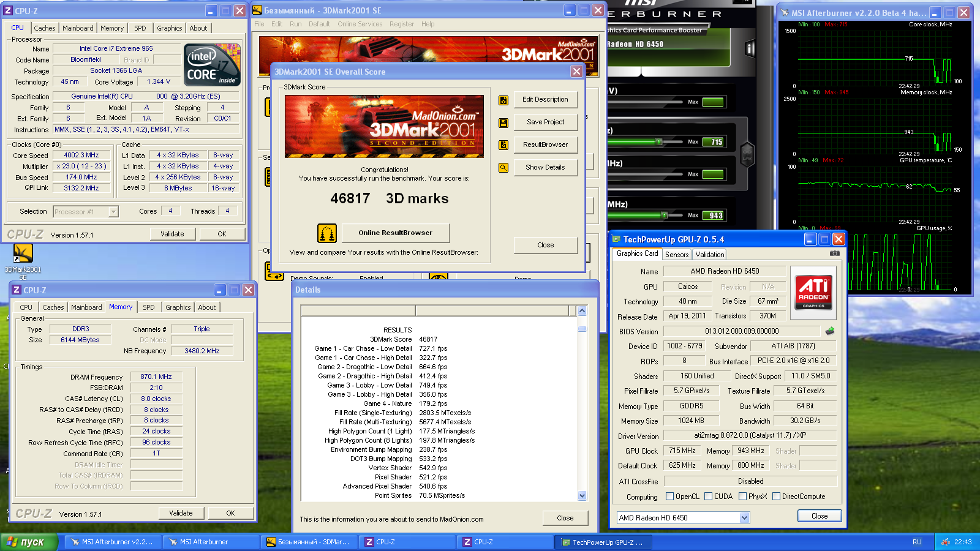Click the Afterburner 943 memory clock value field
Viewport: 980px width, 551px height.
click(714, 216)
